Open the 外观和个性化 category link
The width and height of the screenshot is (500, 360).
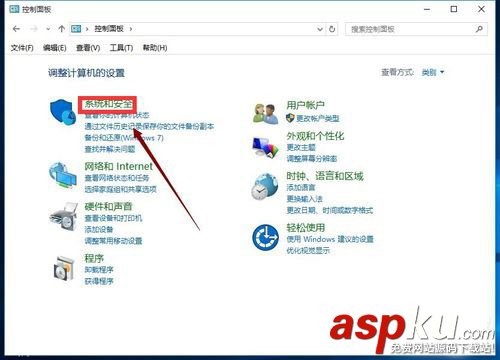(315, 136)
